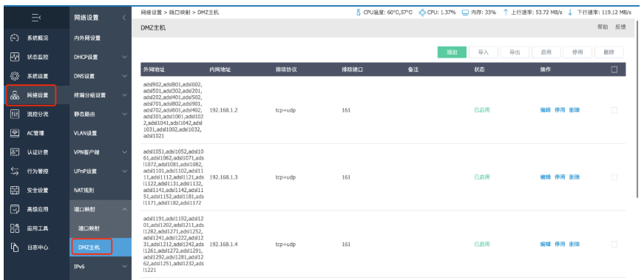Click the AC管理 icon
The width and height of the screenshot is (644, 280).
click(15, 133)
